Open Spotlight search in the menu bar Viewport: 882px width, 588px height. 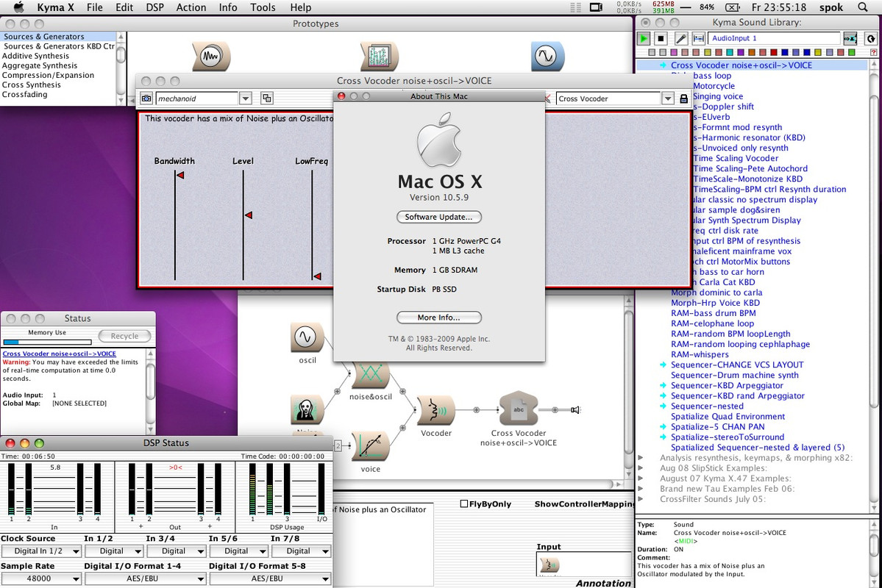863,7
